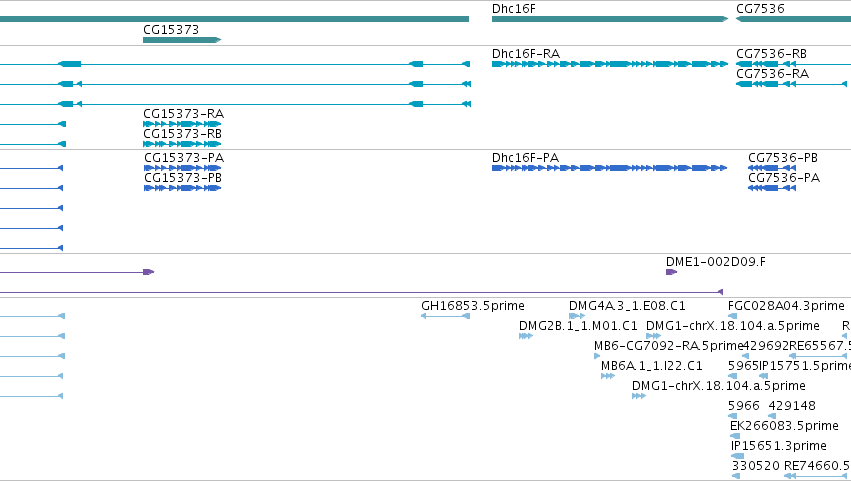This screenshot has width=851, height=481.
Task: Click DMG1-chrX.18.104.a.5prime label beside DMG2B.1_1.M01.C1
Action: point(733,326)
